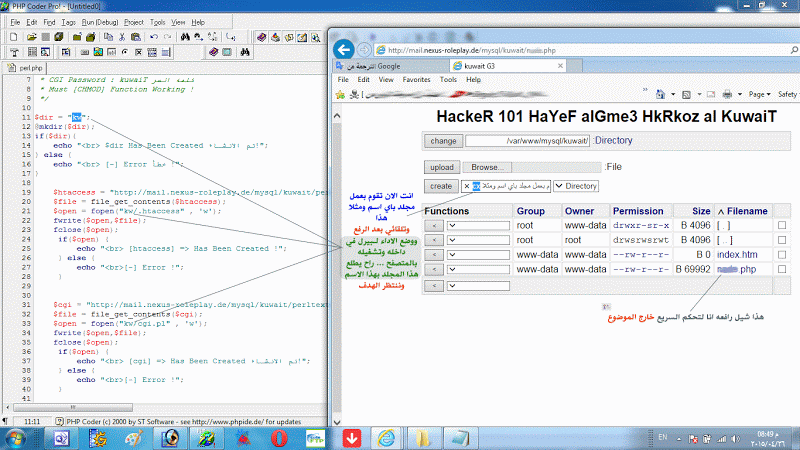Click the Open folder icon in PHP Coder toolbar
This screenshot has height=450, width=800.
(31, 37)
